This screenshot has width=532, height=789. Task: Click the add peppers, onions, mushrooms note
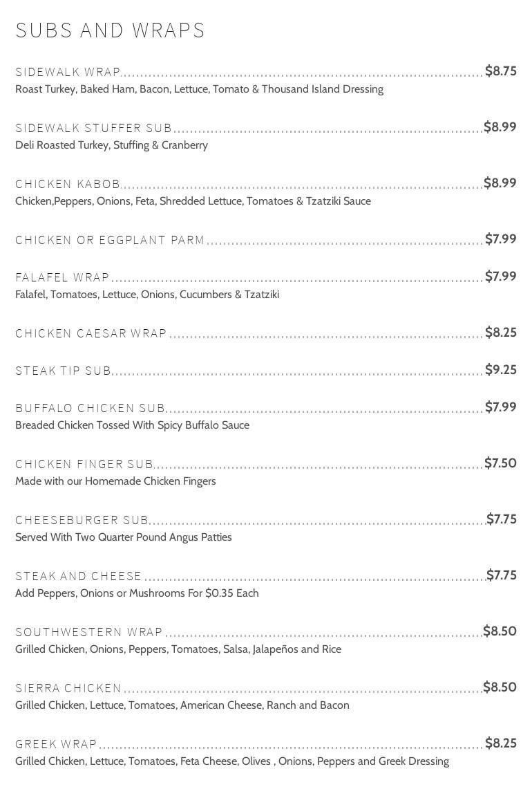[x=137, y=593]
